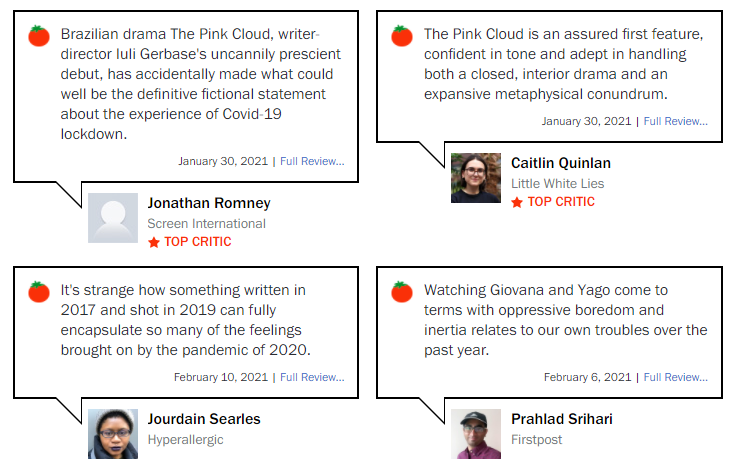Viewport: 751px width, 465px height.
Task: Click the fresh tomato icon on Caitlin Quinlan's review
Action: click(x=402, y=36)
